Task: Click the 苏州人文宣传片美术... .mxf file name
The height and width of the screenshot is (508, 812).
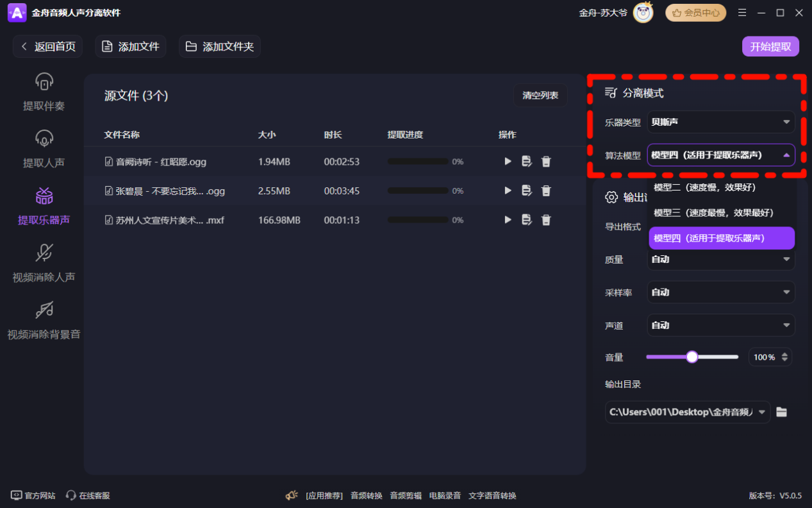Action: point(170,220)
